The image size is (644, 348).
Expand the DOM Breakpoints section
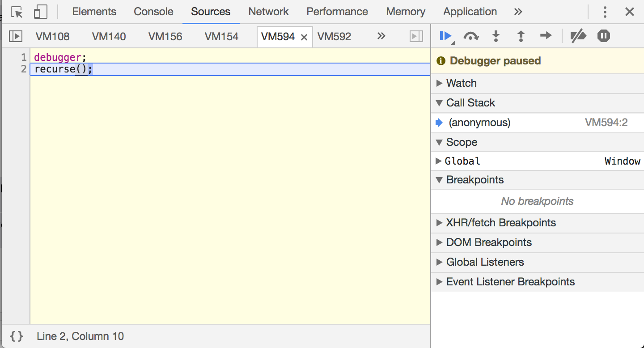[x=538, y=242]
